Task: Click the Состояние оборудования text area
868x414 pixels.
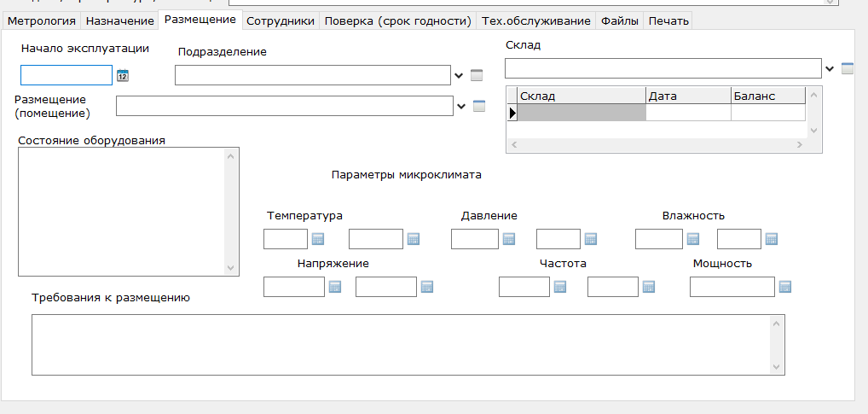Action: pos(129,212)
